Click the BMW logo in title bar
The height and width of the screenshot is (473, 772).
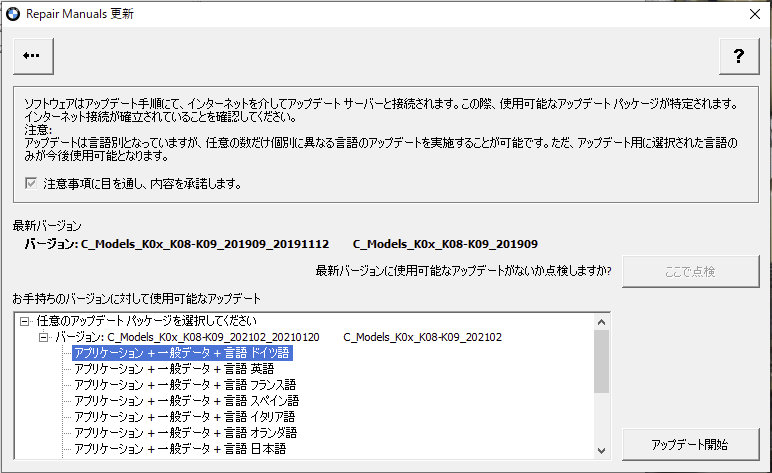(12, 14)
